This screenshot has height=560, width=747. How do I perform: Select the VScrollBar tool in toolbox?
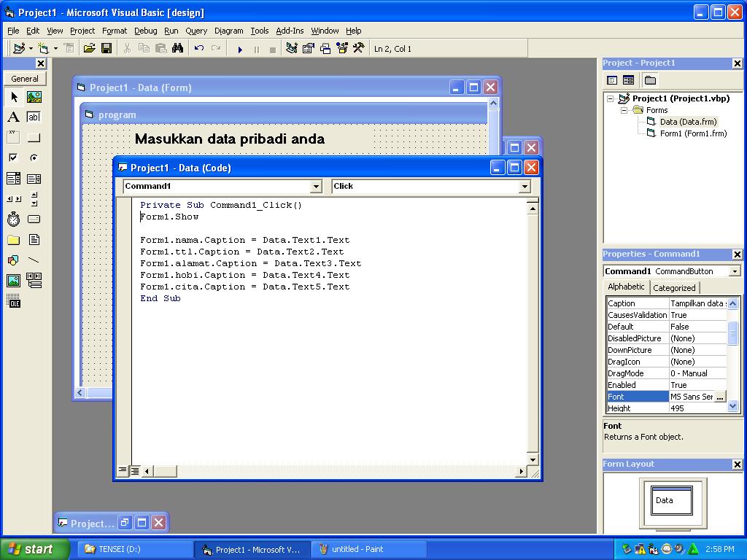[x=34, y=199]
